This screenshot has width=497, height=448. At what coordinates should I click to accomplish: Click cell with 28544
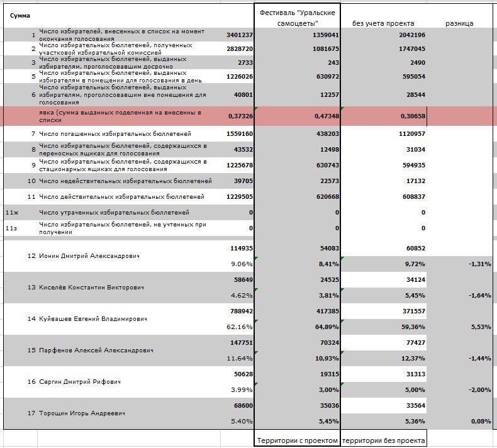point(416,94)
